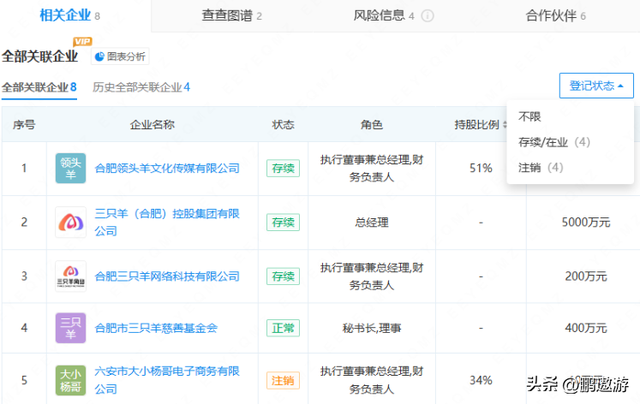
Task: Click the 34% shareholding value
Action: (481, 380)
